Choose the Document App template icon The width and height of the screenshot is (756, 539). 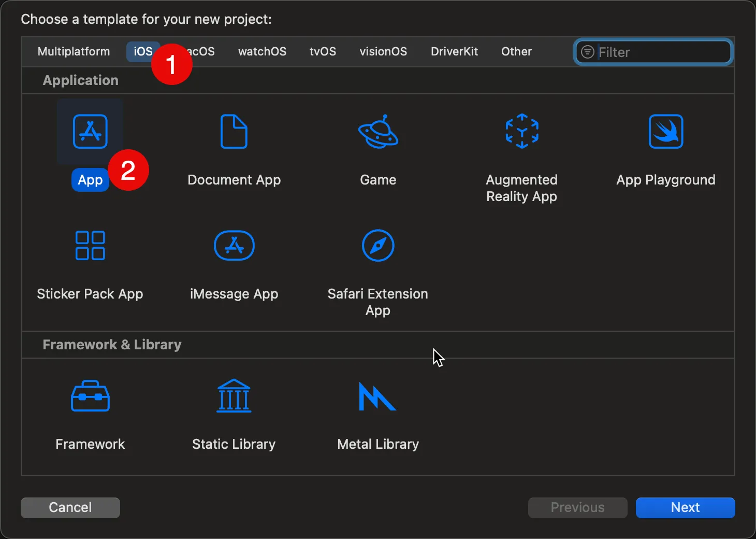(234, 132)
